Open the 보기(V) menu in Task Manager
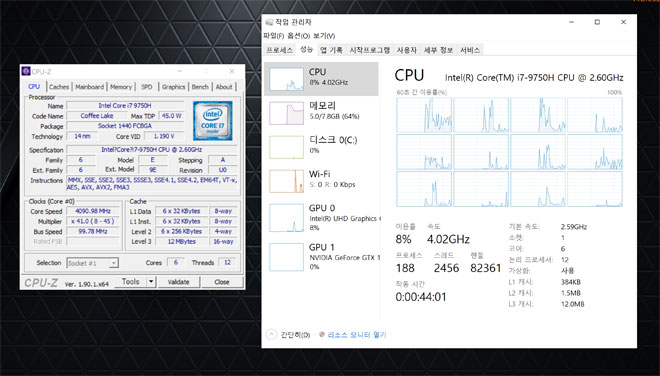 click(324, 36)
